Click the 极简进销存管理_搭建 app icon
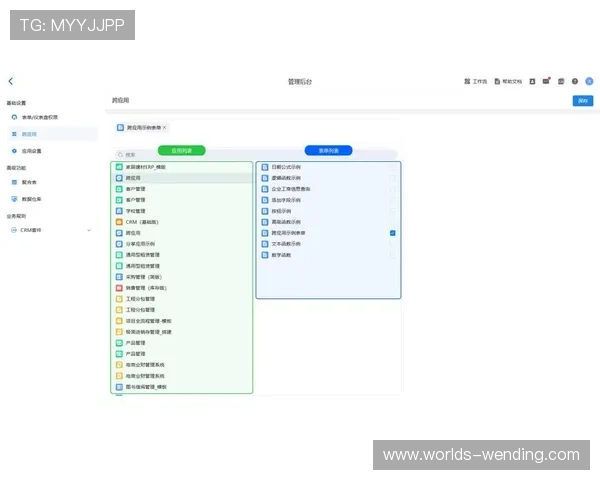Screen dimensions: 600x480 tap(119, 332)
